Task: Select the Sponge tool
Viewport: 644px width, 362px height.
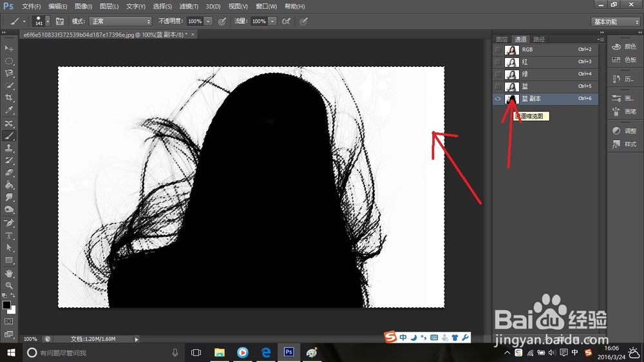Action: tap(8, 209)
